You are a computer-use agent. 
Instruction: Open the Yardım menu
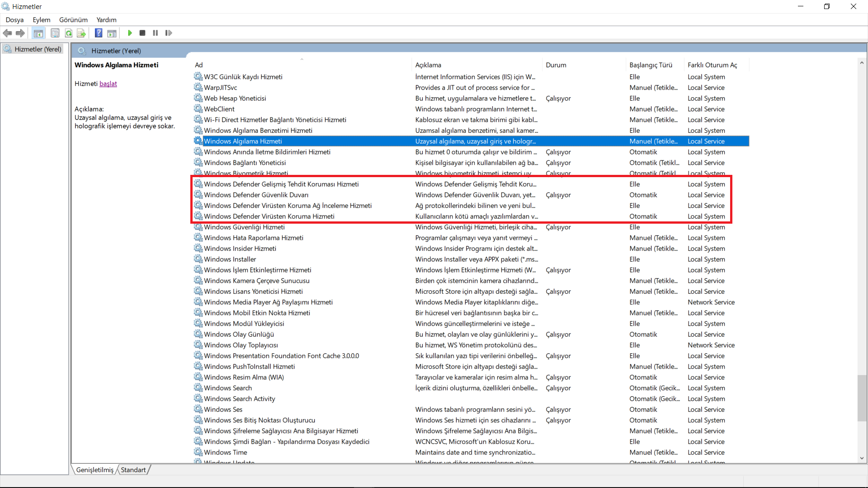pos(106,20)
